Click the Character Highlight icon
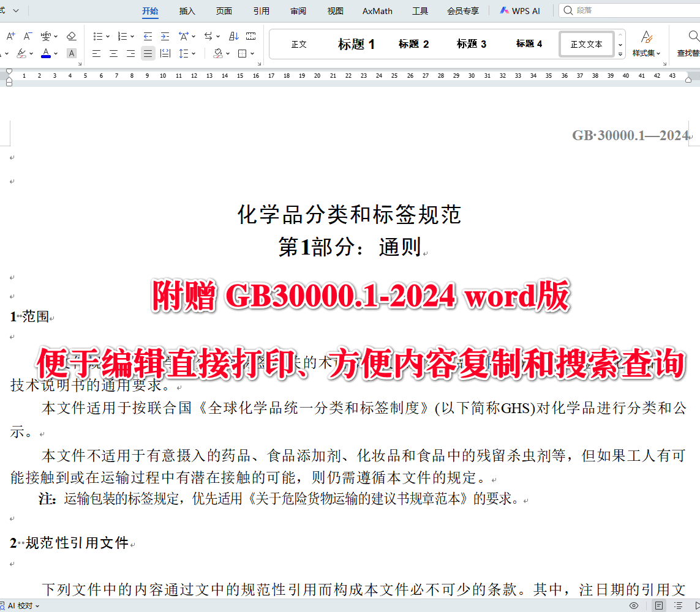The height and width of the screenshot is (612, 700). tap(71, 53)
